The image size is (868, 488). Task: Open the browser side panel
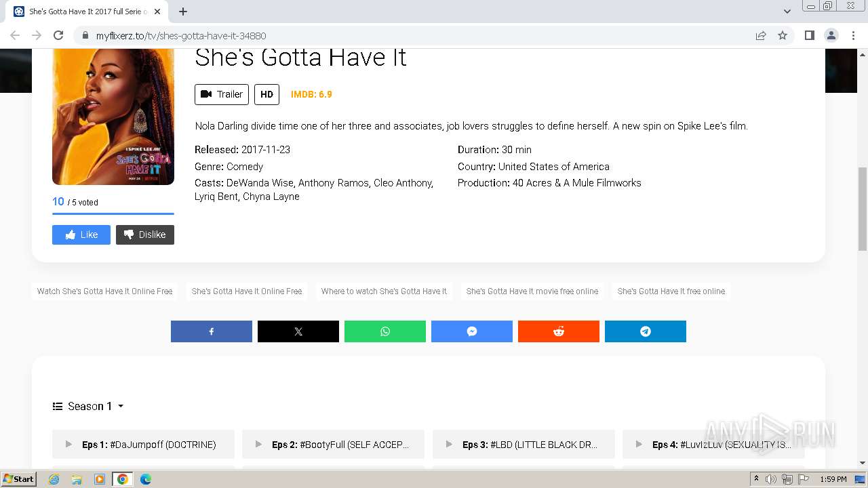pos(809,35)
